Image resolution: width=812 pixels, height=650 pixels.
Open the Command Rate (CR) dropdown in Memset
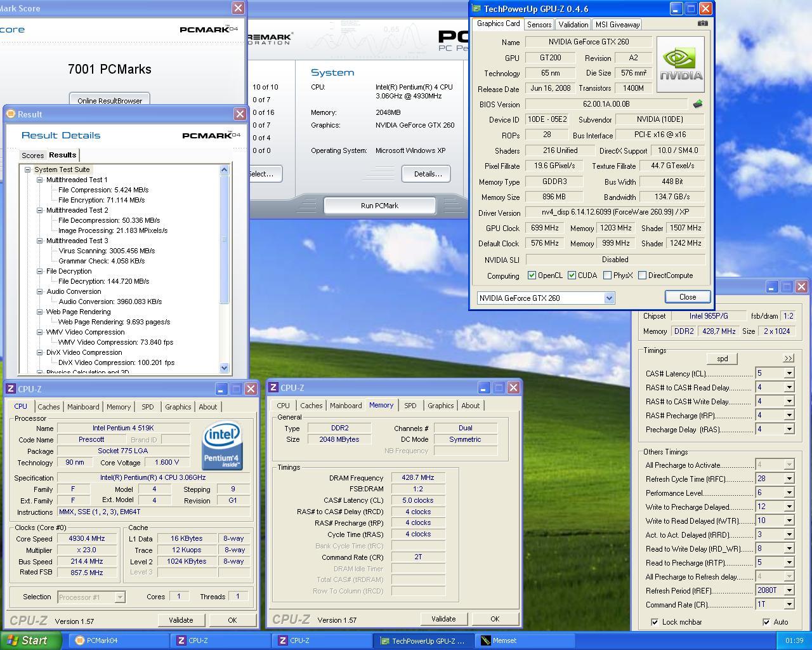(789, 604)
